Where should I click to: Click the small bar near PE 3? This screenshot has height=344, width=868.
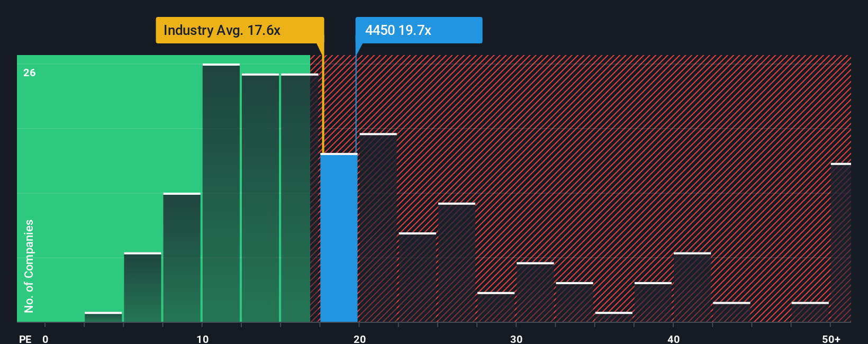click(x=103, y=317)
